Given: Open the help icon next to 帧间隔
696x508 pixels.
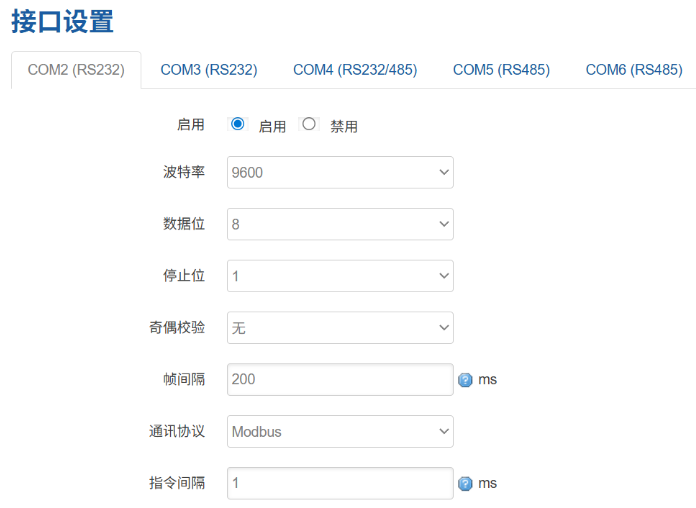Looking at the screenshot, I should pos(465,380).
